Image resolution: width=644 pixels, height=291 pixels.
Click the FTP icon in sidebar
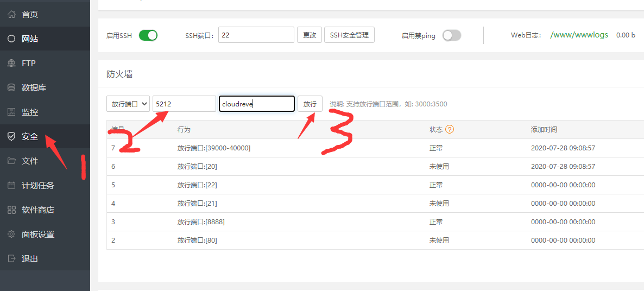11,64
